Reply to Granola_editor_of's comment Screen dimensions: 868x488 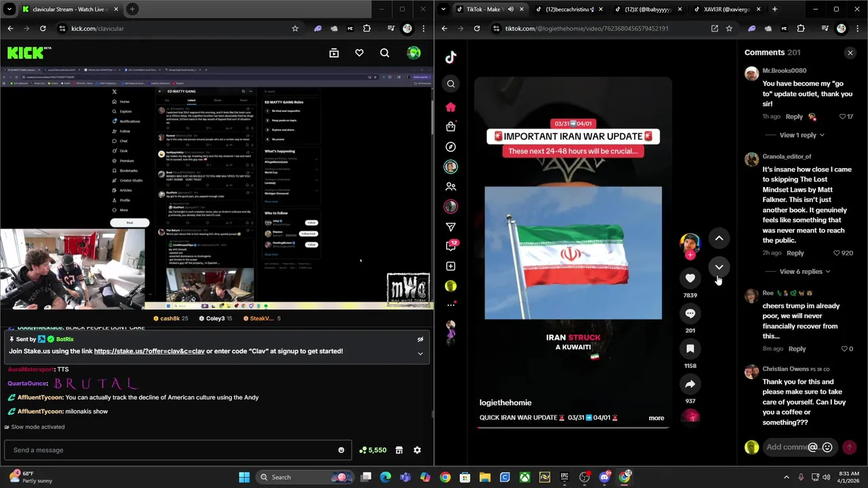[x=795, y=253]
